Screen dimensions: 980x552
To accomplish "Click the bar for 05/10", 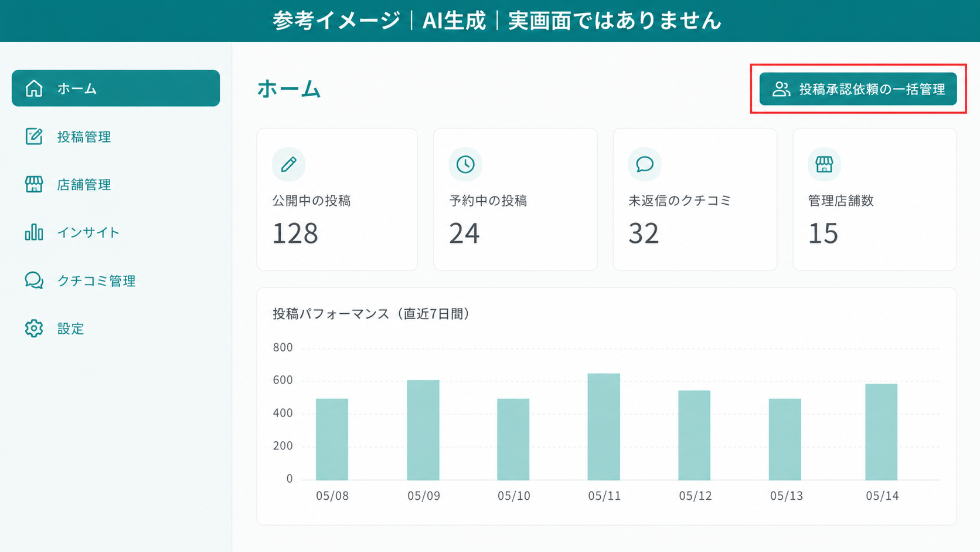I will (x=513, y=439).
